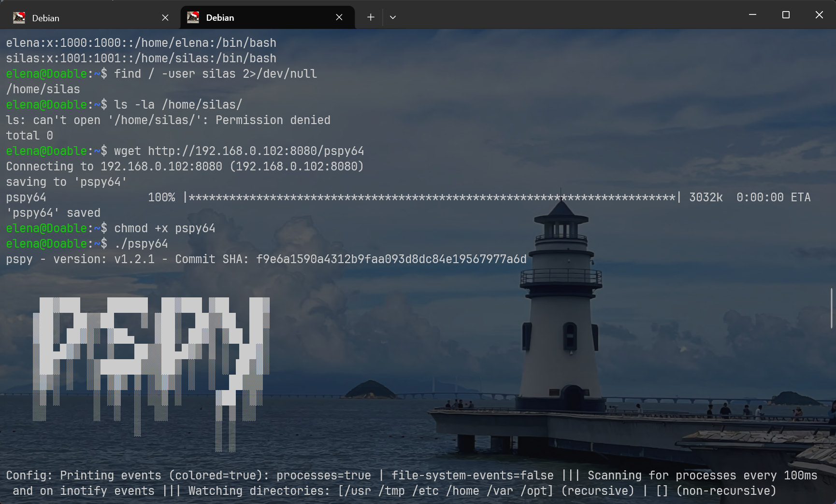Click the asterisk download progress bar
The height and width of the screenshot is (504, 836).
[432, 197]
